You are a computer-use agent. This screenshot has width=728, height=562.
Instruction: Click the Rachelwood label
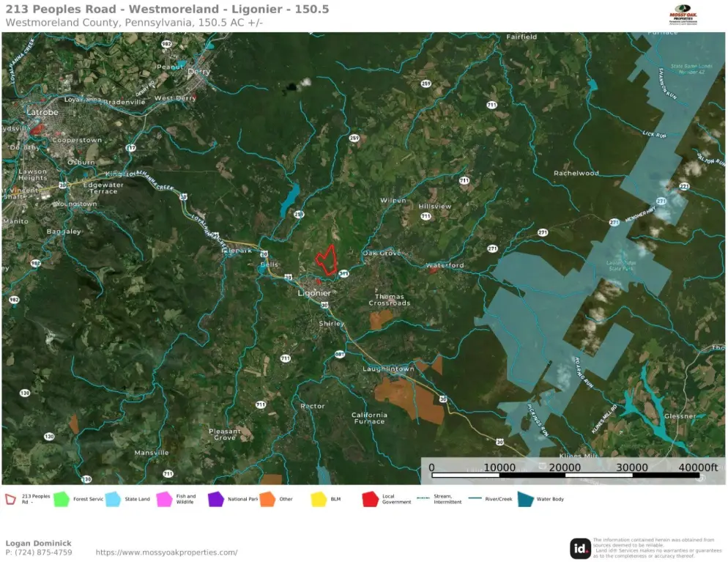point(576,173)
